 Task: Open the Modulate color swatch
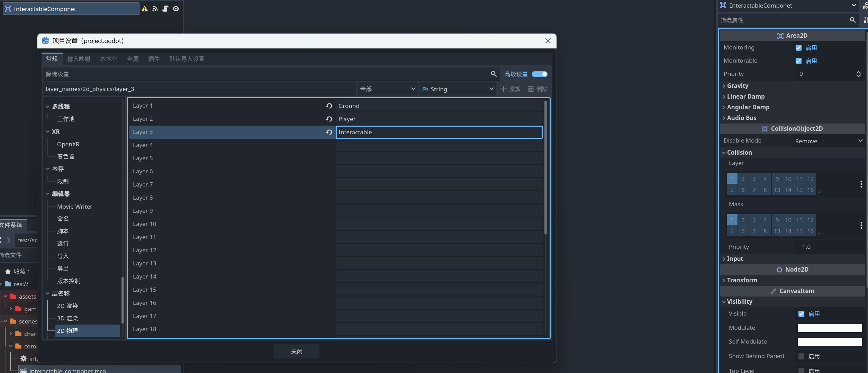pyautogui.click(x=829, y=328)
